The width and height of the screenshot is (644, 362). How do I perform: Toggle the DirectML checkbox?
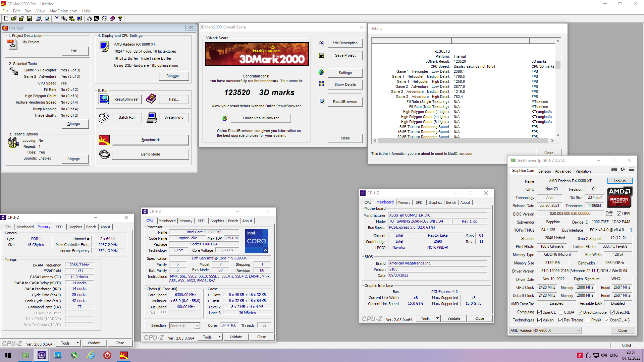click(x=612, y=312)
